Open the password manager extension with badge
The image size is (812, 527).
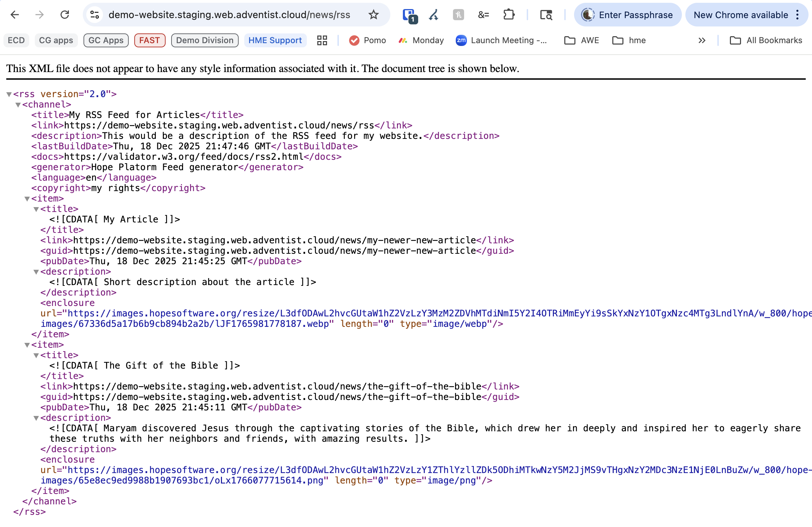(409, 15)
